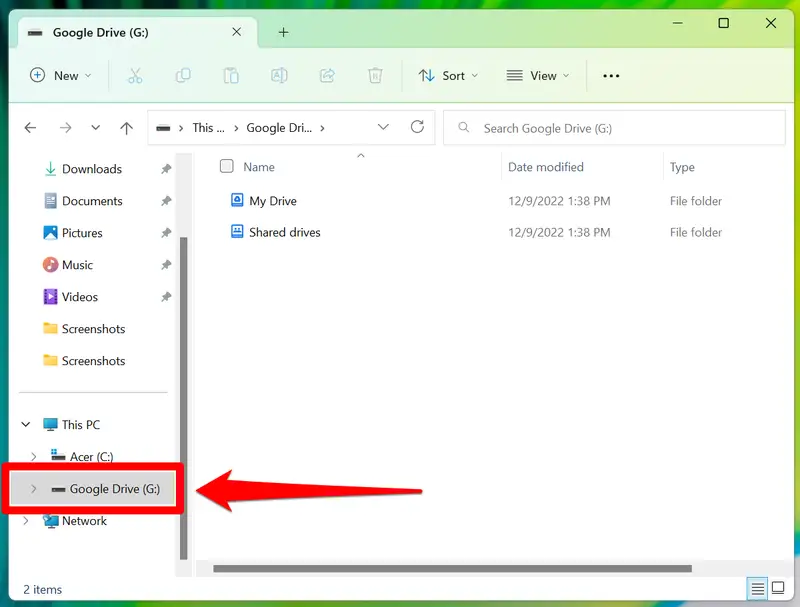Click the Delete trash icon
This screenshot has height=607, width=800.
point(375,76)
